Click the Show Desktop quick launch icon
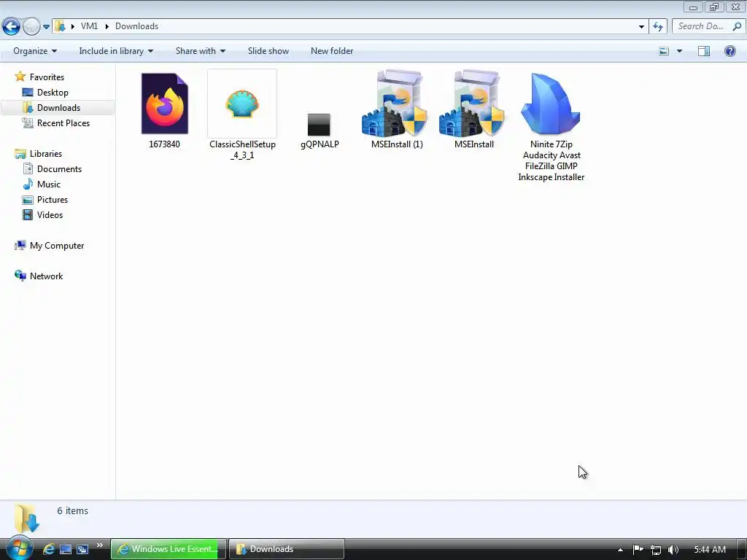Image resolution: width=747 pixels, height=560 pixels. click(x=66, y=549)
